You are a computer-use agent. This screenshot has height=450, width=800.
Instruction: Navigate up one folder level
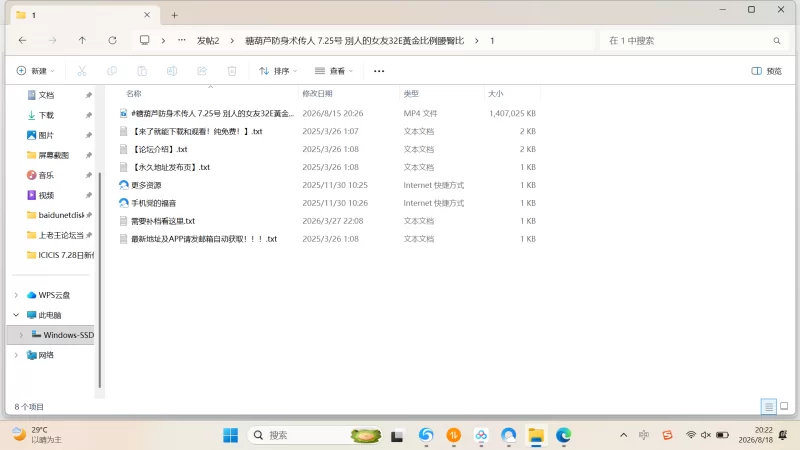click(x=82, y=40)
